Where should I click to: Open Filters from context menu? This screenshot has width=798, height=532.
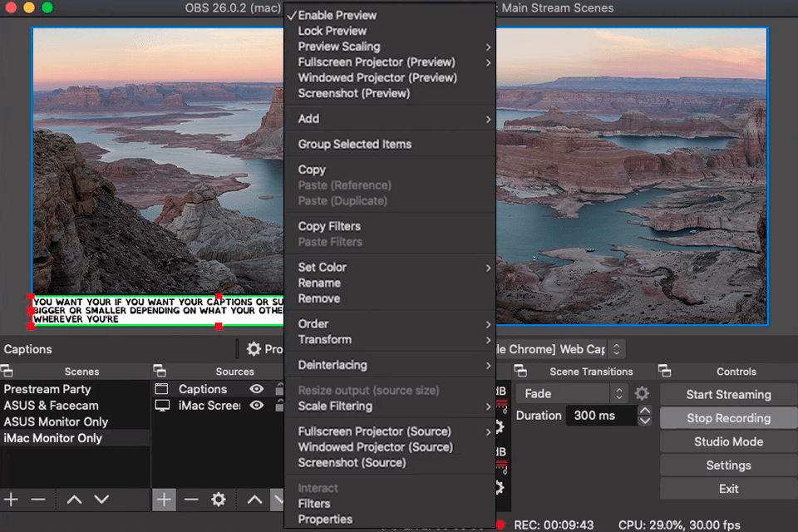pos(390,504)
